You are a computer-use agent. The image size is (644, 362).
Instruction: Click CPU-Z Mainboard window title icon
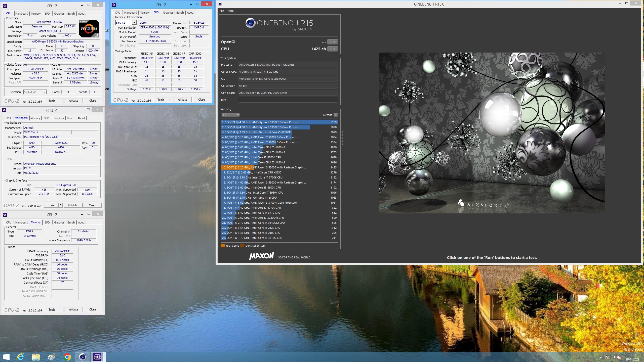(x=4, y=110)
